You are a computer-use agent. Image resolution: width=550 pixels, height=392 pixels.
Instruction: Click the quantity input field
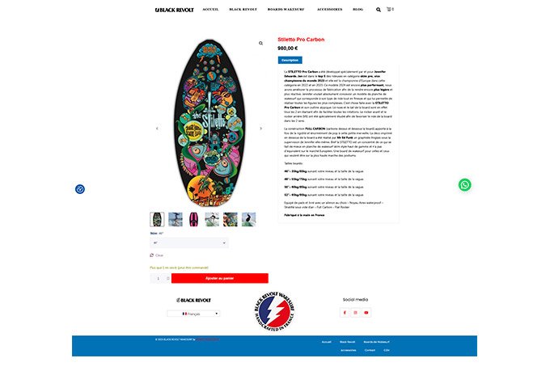click(159, 278)
